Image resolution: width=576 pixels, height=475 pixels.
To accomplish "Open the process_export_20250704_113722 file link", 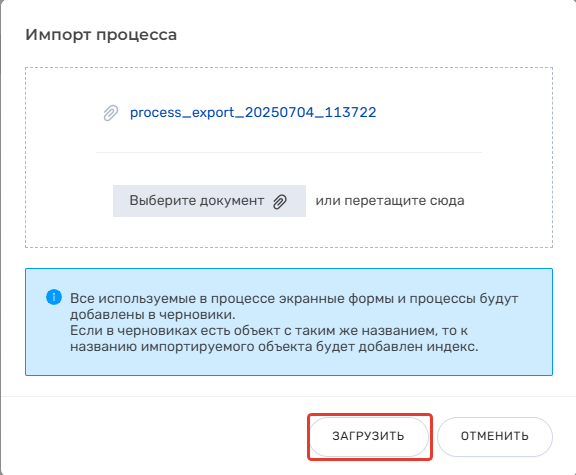I will point(253,112).
